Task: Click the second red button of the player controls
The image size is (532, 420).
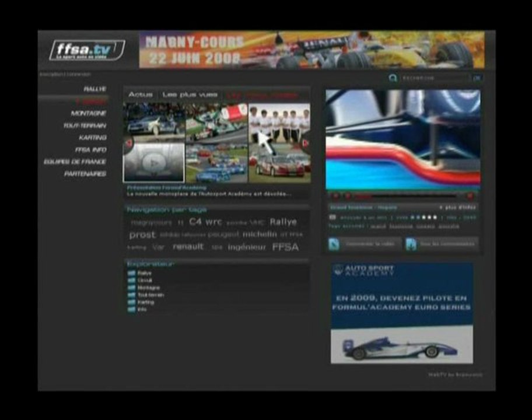Action: pyautogui.click(x=348, y=196)
